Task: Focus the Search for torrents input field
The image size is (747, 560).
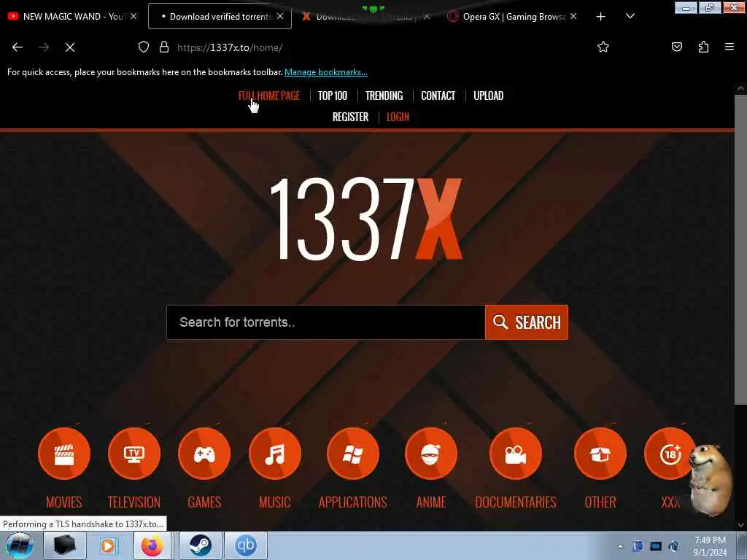Action: click(326, 322)
